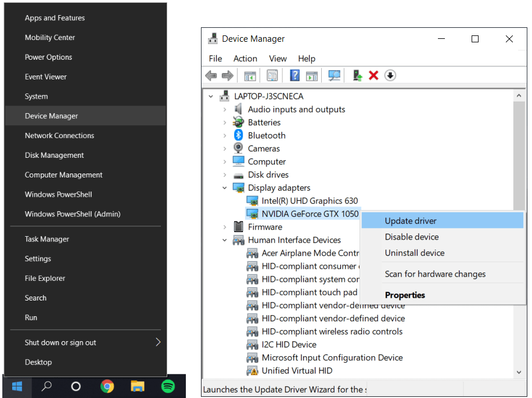Viewport: 532px width, 398px height.
Task: Open Shut down or sign out submenu
Action: tap(85, 342)
